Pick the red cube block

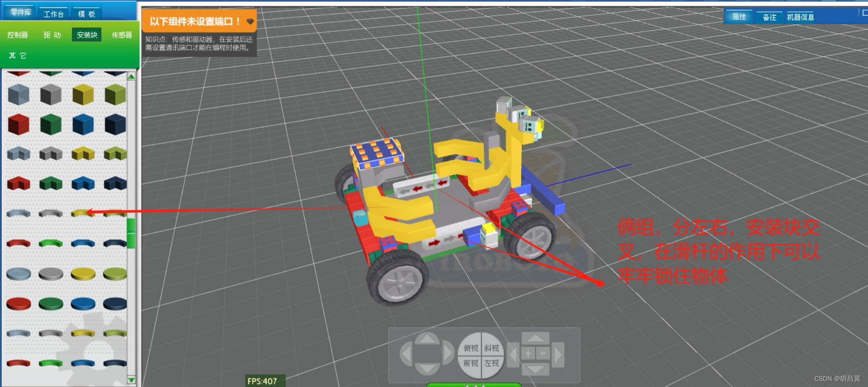(x=19, y=124)
